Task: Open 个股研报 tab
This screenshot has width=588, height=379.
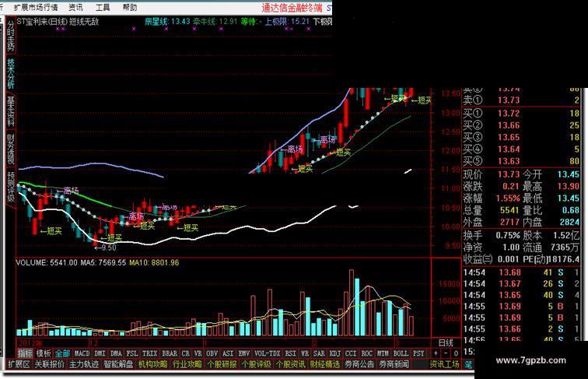Action: coord(222,364)
